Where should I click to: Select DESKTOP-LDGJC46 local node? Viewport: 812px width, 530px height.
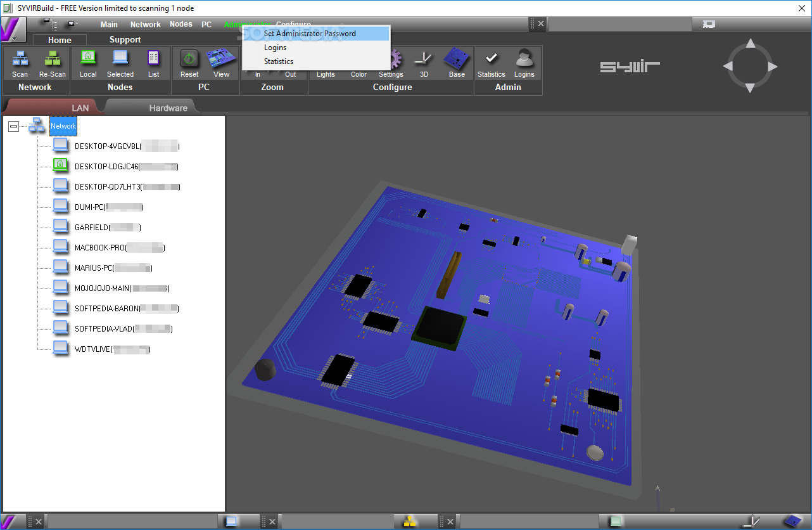(x=126, y=167)
